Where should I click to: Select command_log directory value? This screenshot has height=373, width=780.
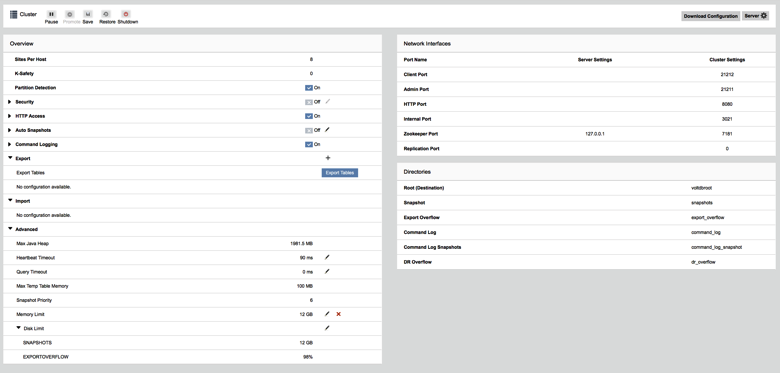point(705,232)
